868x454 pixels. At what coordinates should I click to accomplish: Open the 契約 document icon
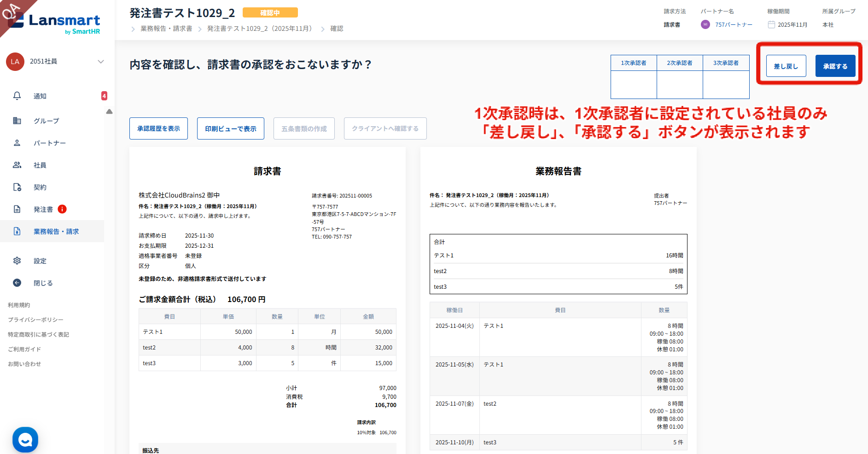[17, 187]
